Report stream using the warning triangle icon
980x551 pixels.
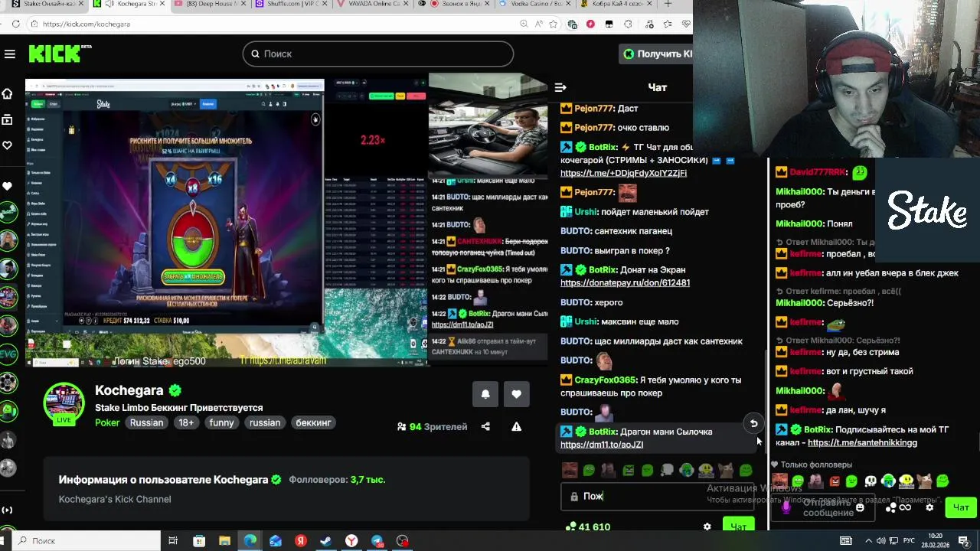(517, 426)
